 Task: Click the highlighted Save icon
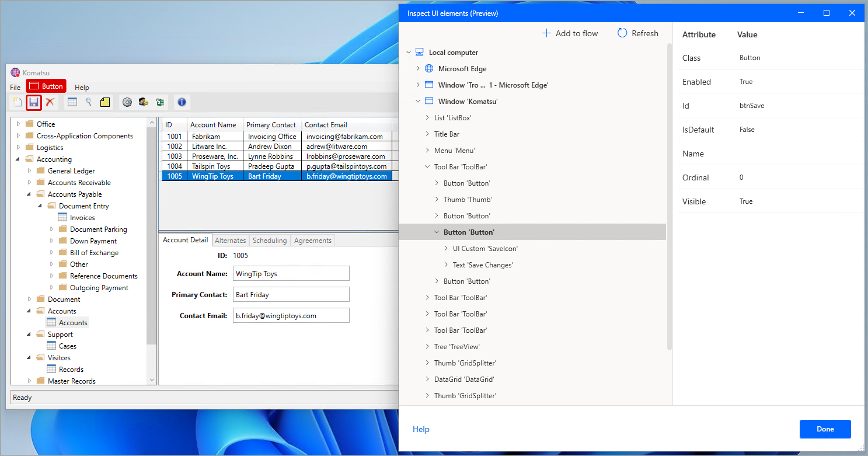click(x=33, y=102)
